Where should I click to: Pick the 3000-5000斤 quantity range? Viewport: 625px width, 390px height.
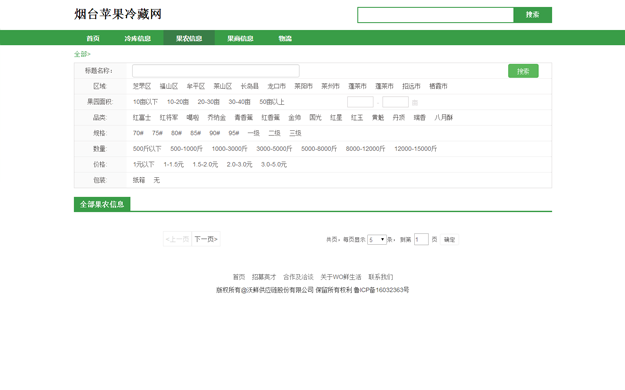[274, 149]
